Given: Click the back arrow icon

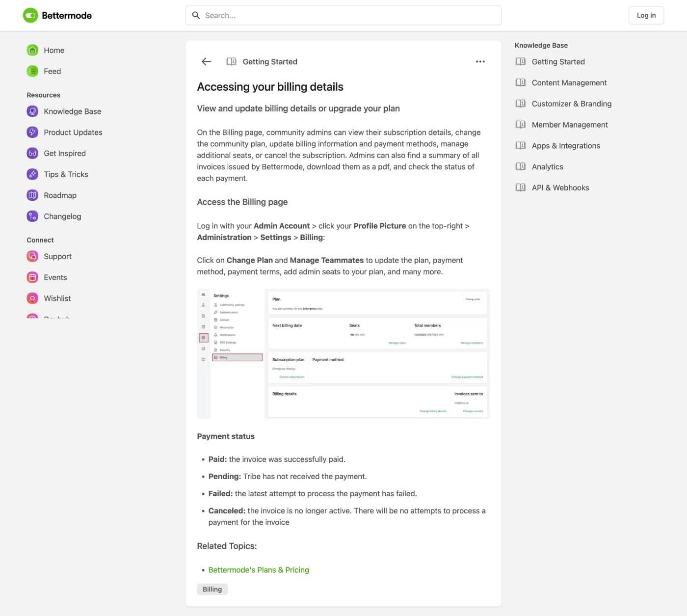Looking at the screenshot, I should pos(207,61).
